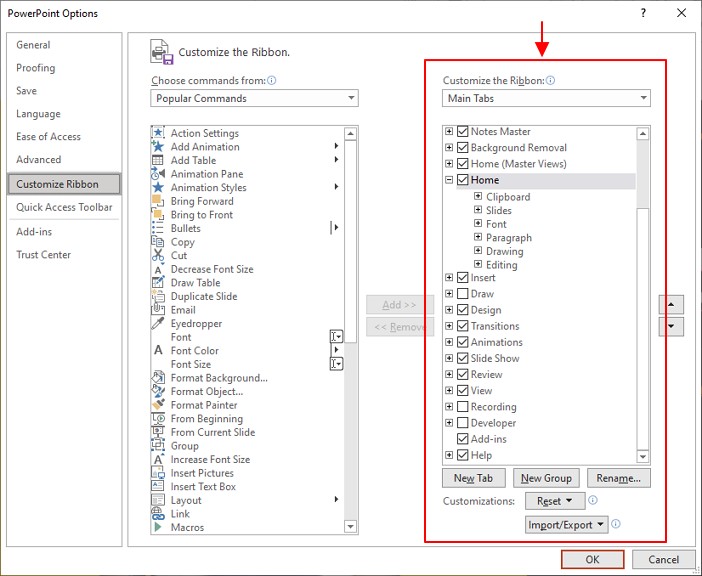Select the Macros play icon

158,527
